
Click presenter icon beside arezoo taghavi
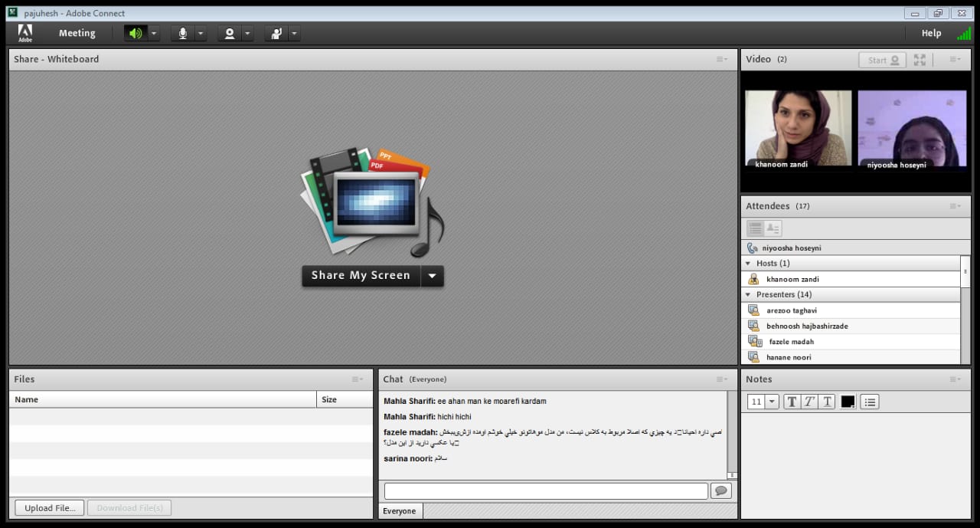(x=753, y=310)
